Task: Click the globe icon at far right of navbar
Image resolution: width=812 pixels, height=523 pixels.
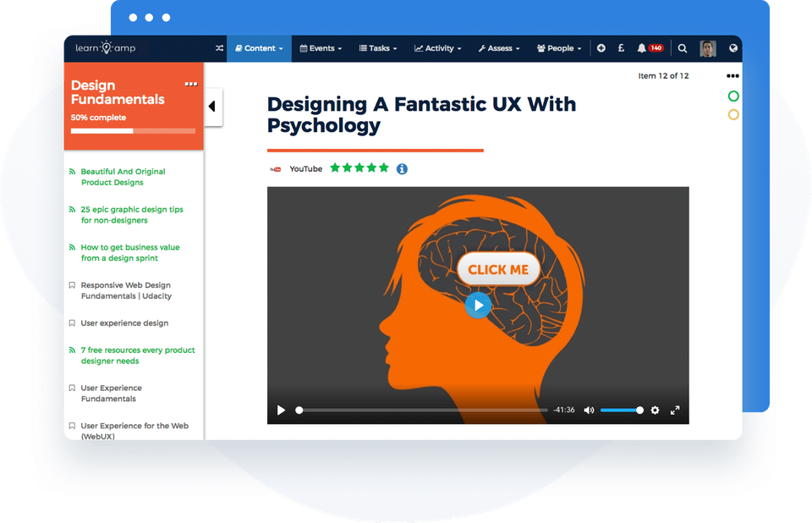Action: point(734,48)
